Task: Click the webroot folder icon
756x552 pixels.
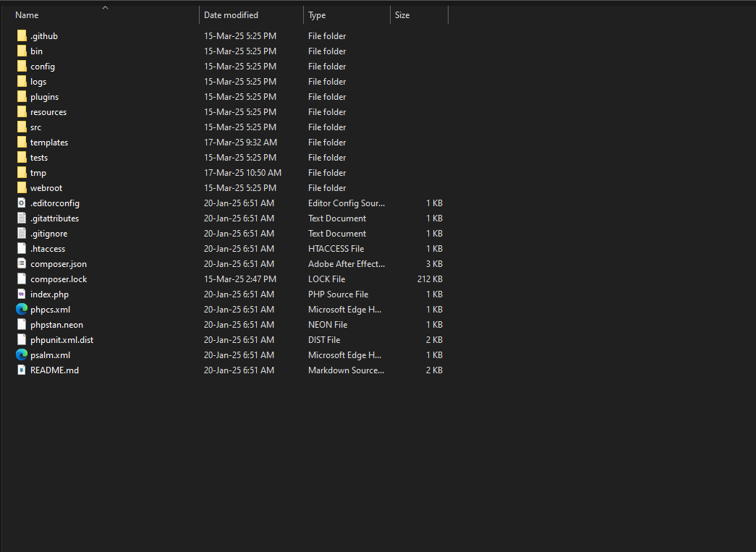Action: click(x=22, y=187)
